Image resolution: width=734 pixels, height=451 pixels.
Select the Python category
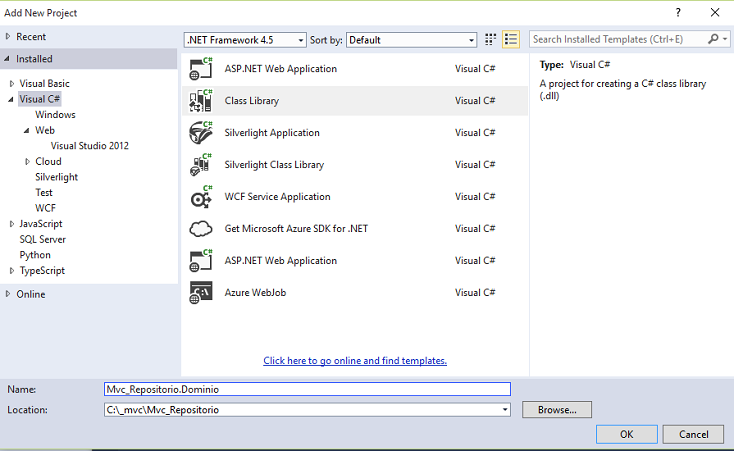[35, 255]
